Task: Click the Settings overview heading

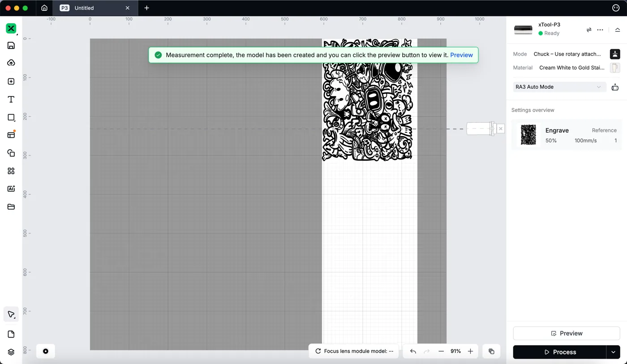Action: pyautogui.click(x=533, y=110)
